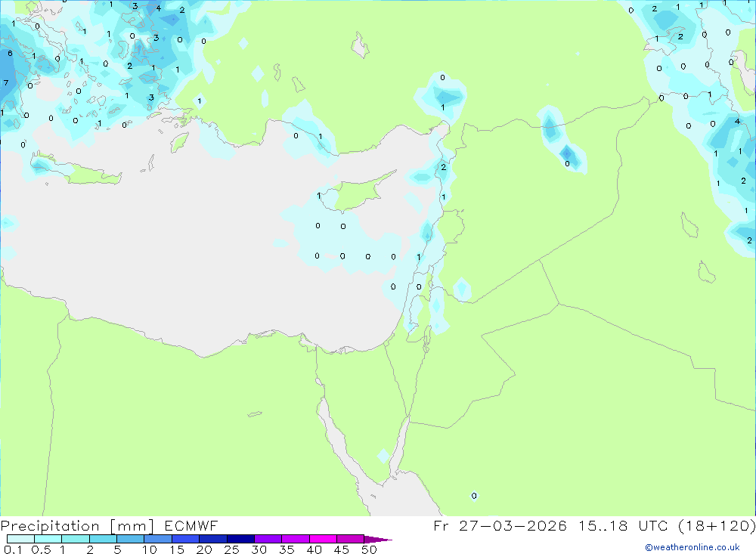Click the legend label '25'
756x554 pixels.
coord(232,549)
